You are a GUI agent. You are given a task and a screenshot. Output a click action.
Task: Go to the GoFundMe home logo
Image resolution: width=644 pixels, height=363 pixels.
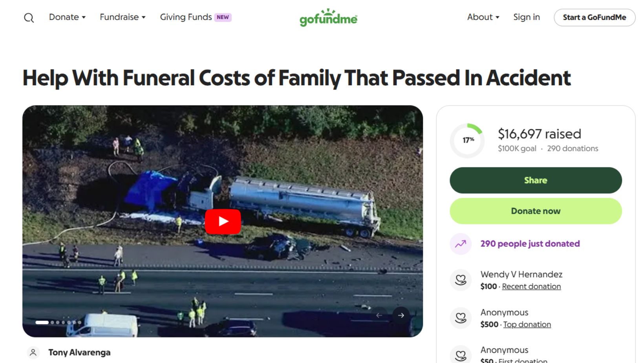tap(328, 18)
